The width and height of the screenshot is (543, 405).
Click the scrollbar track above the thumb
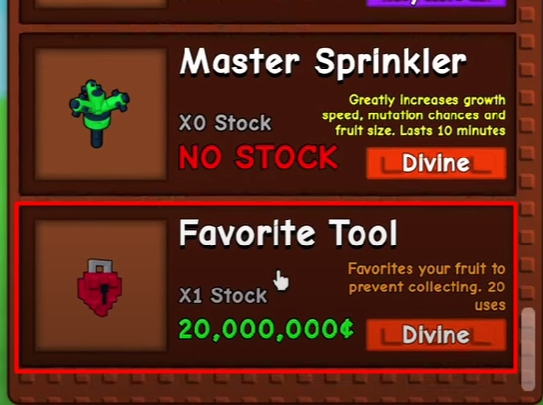tap(528, 156)
